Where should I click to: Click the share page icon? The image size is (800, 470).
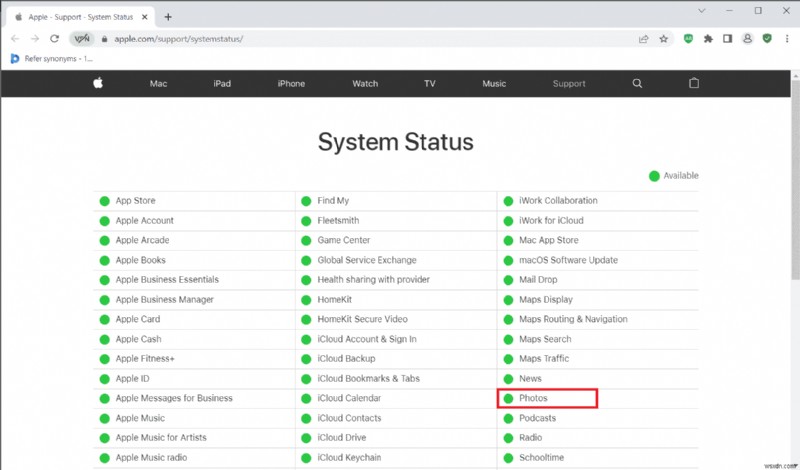tap(643, 39)
